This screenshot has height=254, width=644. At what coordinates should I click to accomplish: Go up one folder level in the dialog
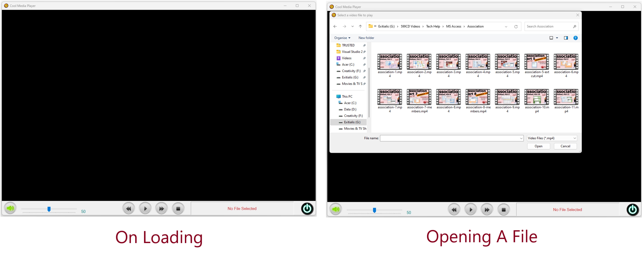(x=360, y=26)
